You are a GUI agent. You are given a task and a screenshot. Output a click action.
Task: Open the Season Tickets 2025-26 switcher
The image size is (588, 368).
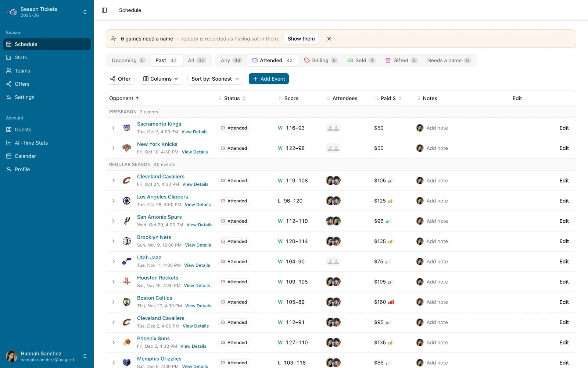[x=47, y=12]
